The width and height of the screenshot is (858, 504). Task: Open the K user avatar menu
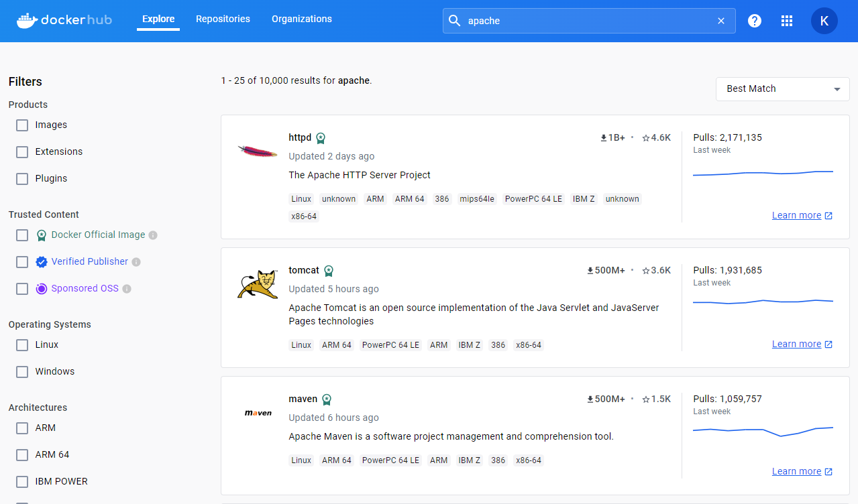tap(824, 21)
